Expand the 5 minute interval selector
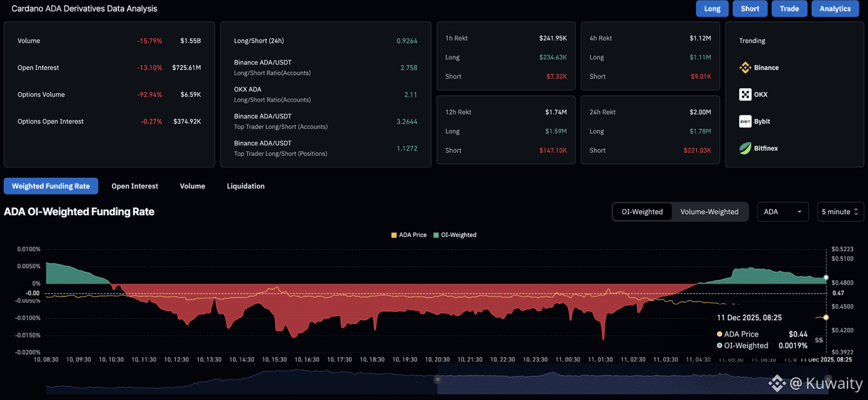 click(840, 212)
